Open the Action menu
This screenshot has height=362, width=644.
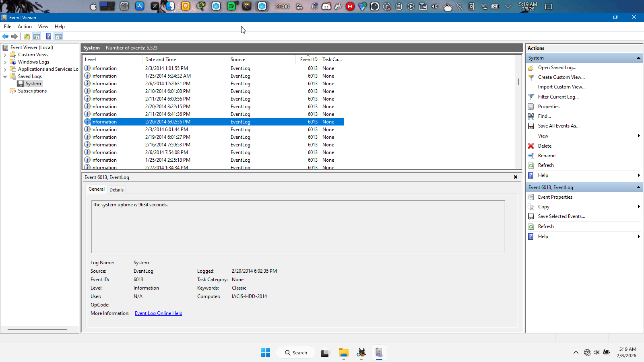pos(25,27)
